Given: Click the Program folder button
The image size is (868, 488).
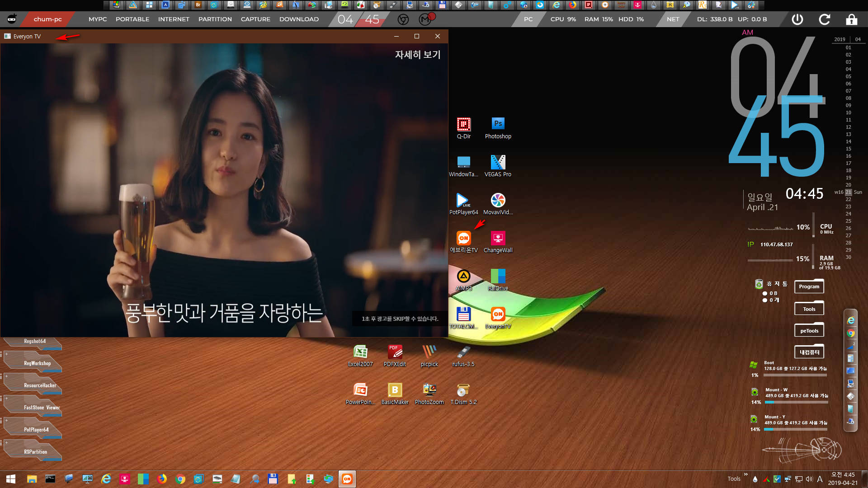Looking at the screenshot, I should point(809,286).
